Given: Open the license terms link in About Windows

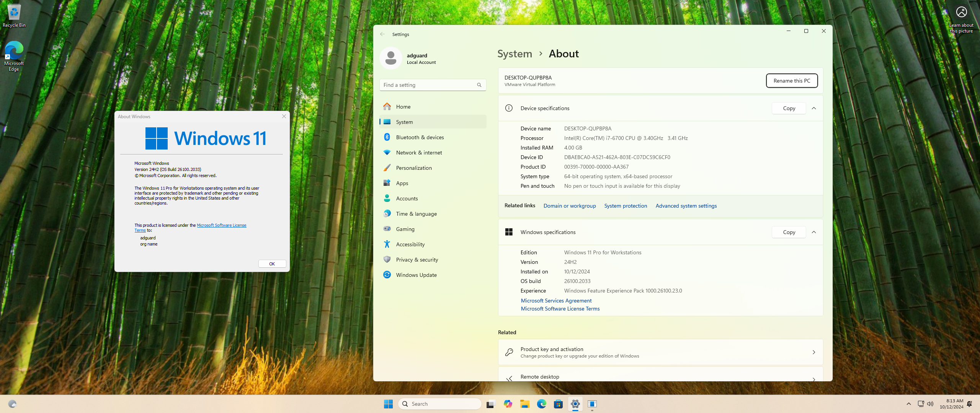Looking at the screenshot, I should 221,225.
